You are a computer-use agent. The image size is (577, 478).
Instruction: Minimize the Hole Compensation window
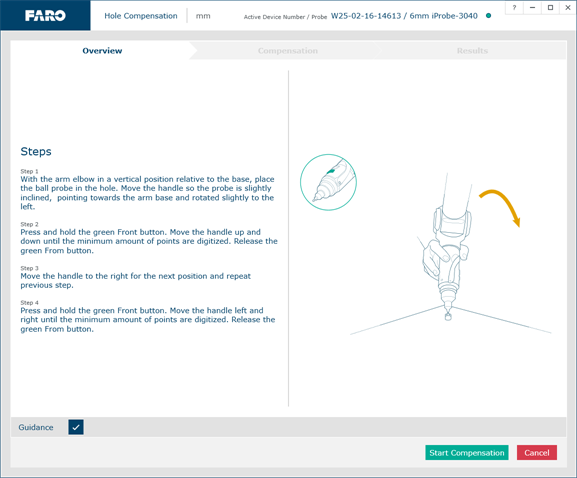[532, 7]
